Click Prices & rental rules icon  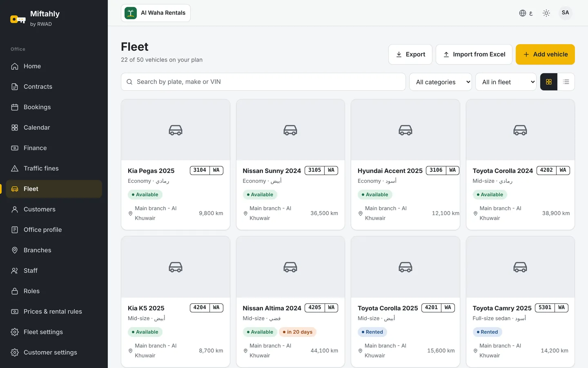[x=15, y=312]
